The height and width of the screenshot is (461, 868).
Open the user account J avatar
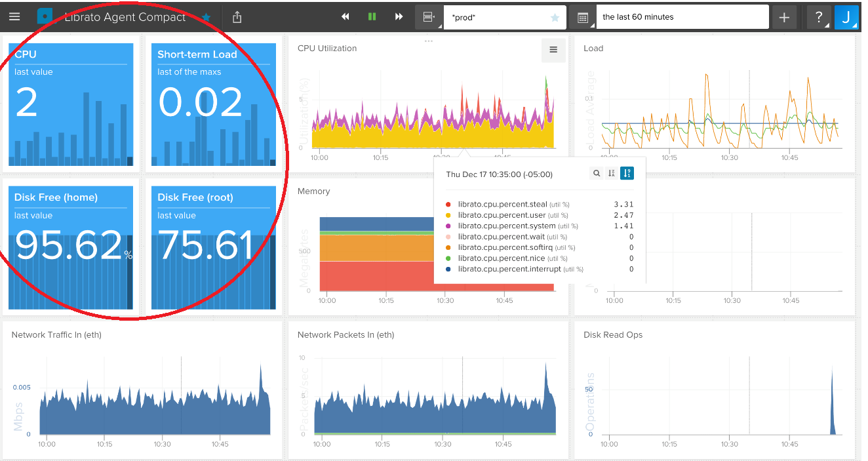coord(846,17)
